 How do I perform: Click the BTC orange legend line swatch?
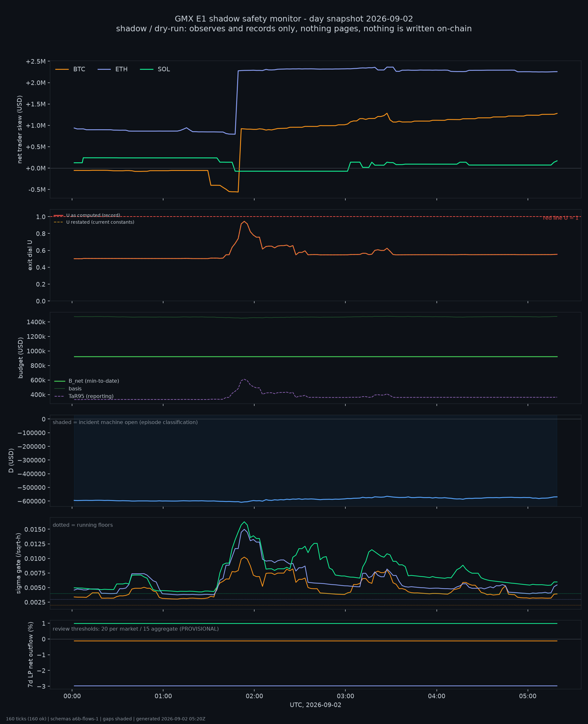tap(62, 69)
